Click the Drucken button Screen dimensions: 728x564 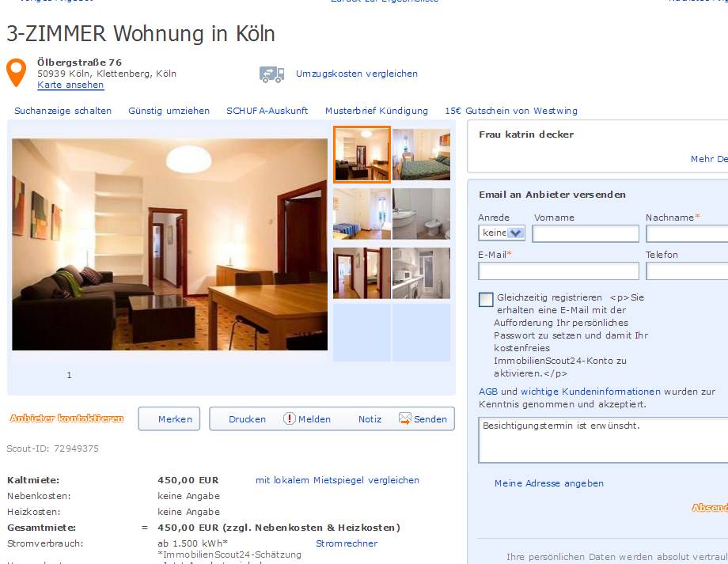[247, 419]
